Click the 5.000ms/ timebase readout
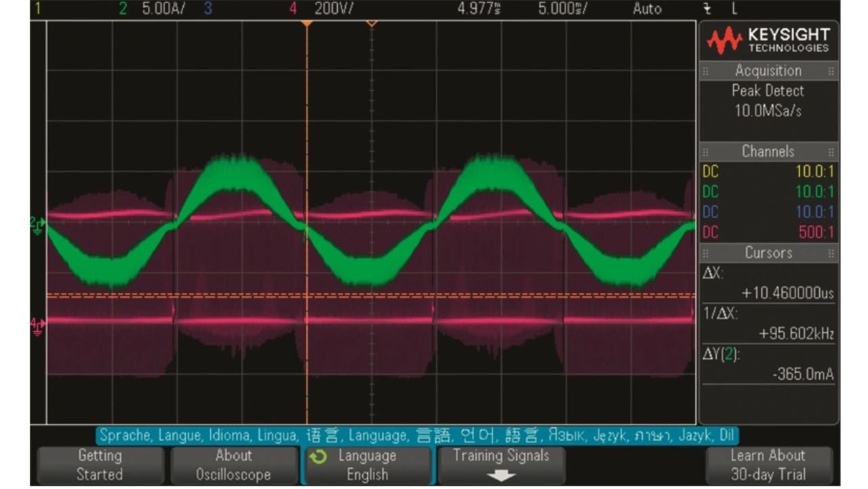868x489 pixels. click(562, 9)
